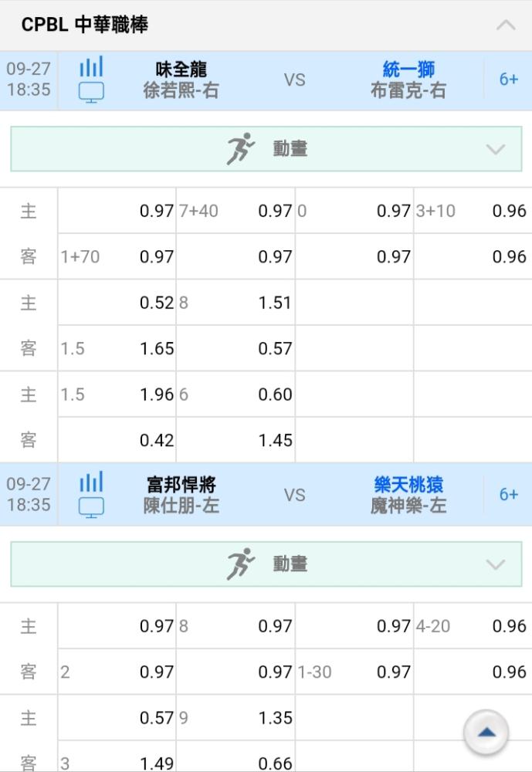Pick odds 0.96 beside 4-20 line
This screenshot has height=772, width=532.
(x=510, y=626)
